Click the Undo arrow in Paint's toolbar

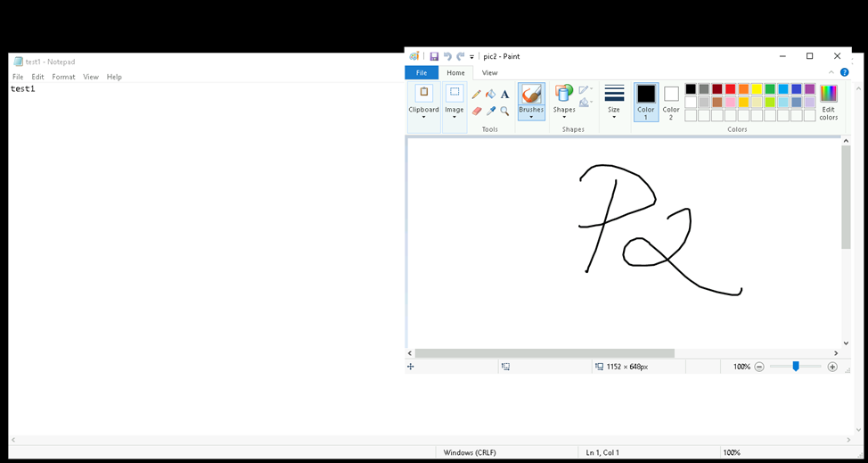tap(447, 56)
